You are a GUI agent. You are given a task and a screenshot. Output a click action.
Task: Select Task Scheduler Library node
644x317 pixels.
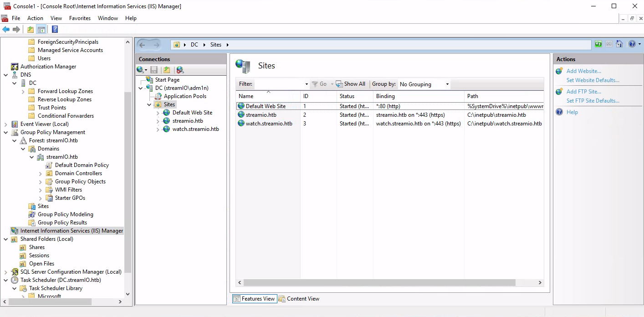56,288
